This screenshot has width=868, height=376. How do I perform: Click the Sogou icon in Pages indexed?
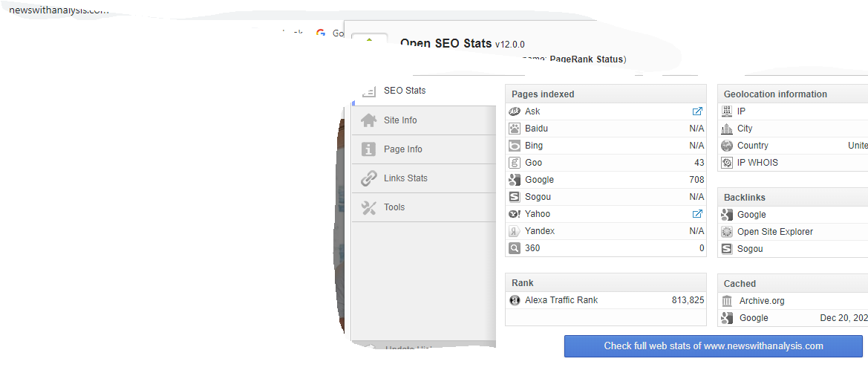coord(515,197)
